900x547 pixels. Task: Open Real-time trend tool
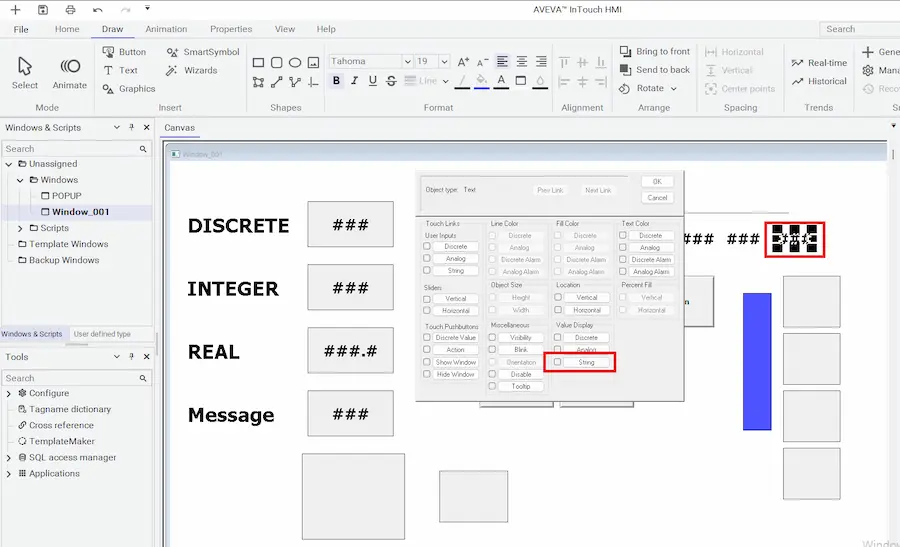tap(819, 63)
